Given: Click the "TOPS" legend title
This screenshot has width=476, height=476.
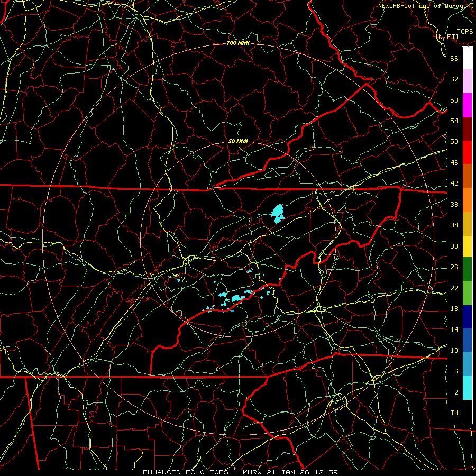Looking at the screenshot, I should coord(465,32).
